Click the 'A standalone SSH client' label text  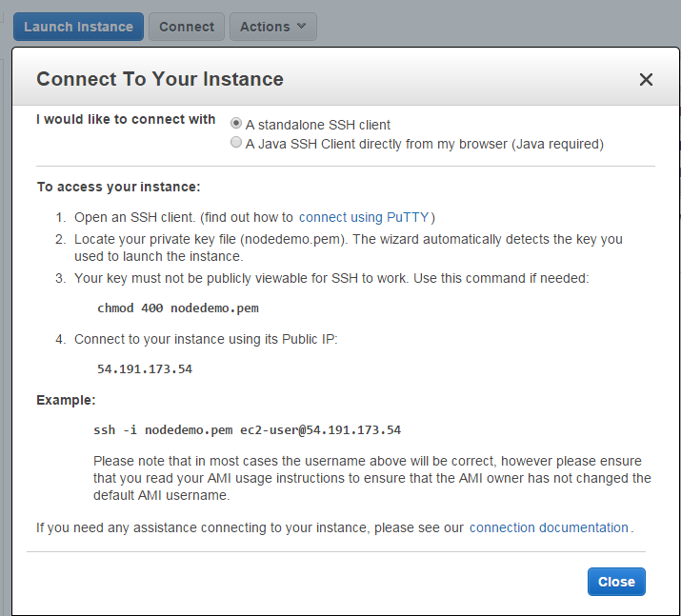pyautogui.click(x=318, y=125)
